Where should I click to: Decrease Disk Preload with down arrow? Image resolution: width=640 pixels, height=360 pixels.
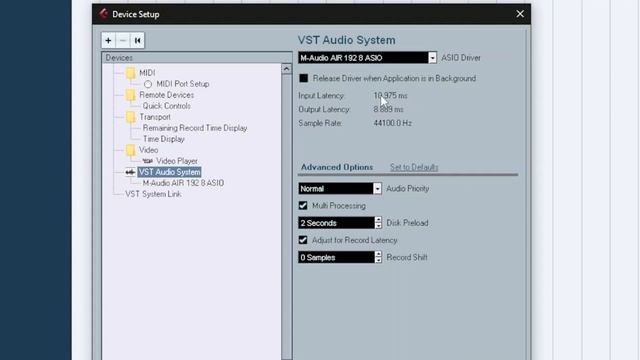(x=378, y=226)
